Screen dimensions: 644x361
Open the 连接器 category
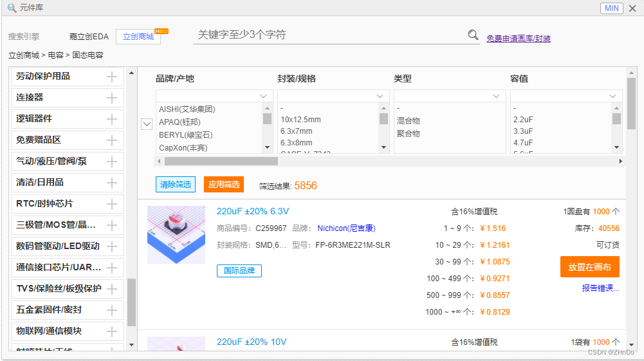tap(30, 98)
